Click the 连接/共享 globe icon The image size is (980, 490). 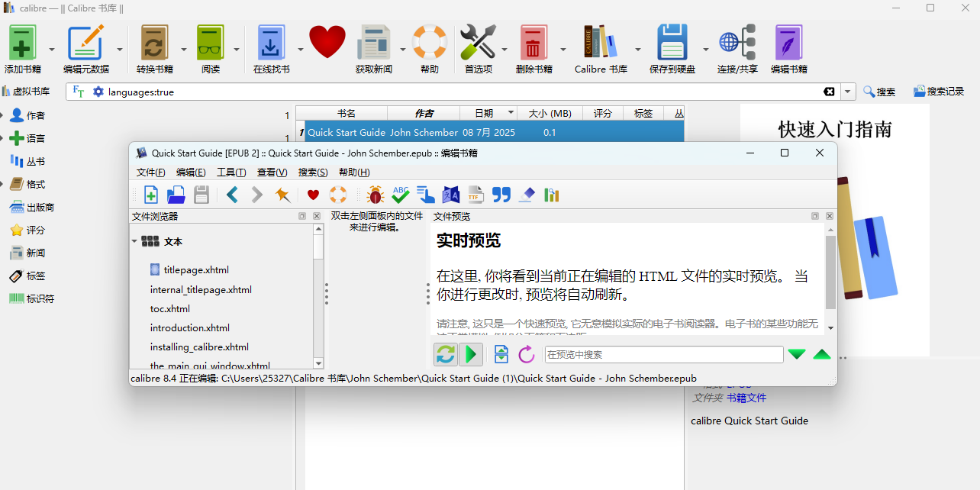click(x=737, y=42)
